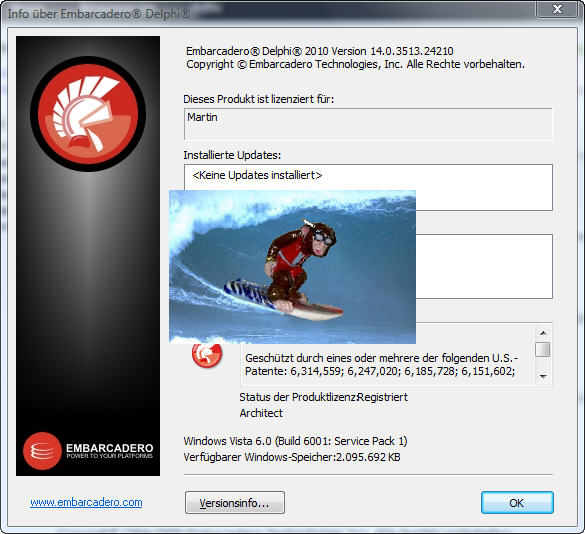This screenshot has height=534, width=585.
Task: Click the 'Windows Vista 6.0' build line
Action: [295, 441]
